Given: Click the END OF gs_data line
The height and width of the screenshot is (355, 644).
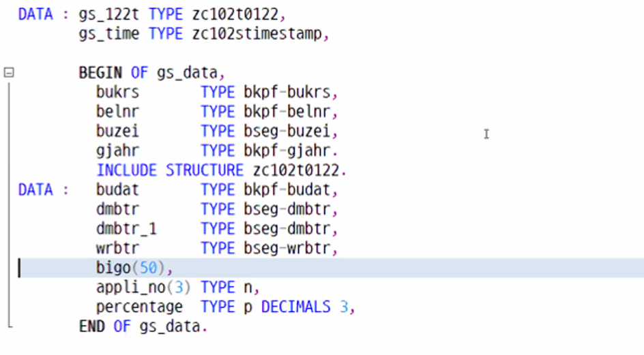Looking at the screenshot, I should tap(143, 326).
